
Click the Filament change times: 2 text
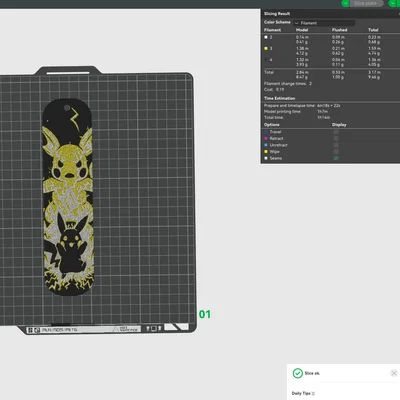(288, 84)
